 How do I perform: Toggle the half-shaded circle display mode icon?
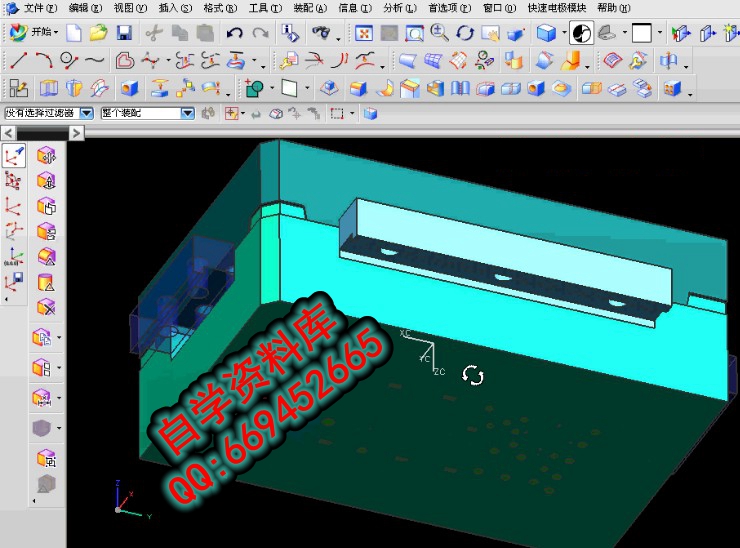[x=581, y=33]
